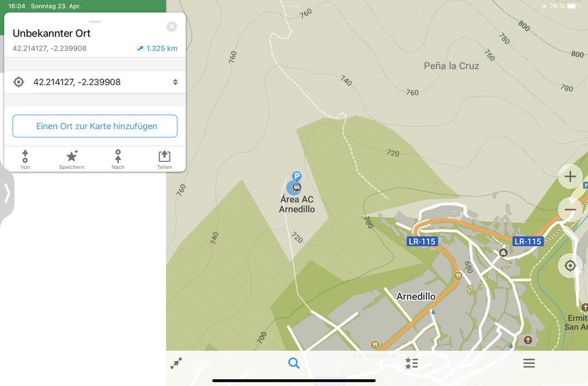
Task: Click Einen Ort zur Karte hinzufügen button
Action: pos(95,126)
